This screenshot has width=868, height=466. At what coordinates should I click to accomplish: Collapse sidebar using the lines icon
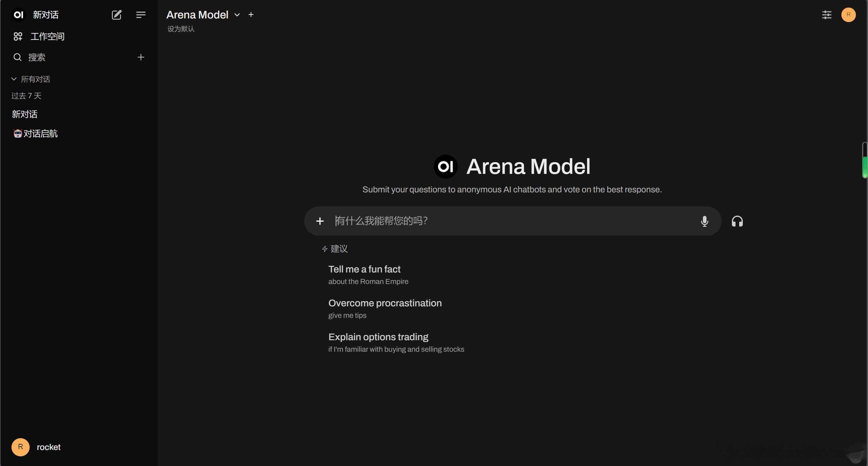point(141,15)
